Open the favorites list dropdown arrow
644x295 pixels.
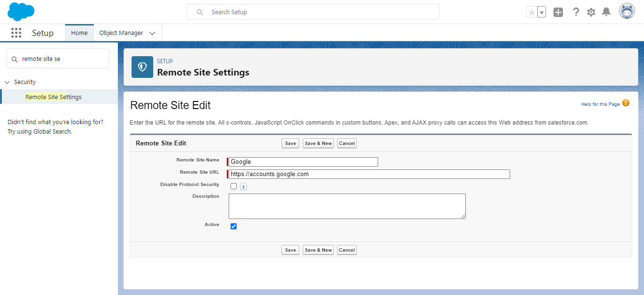pyautogui.click(x=542, y=12)
